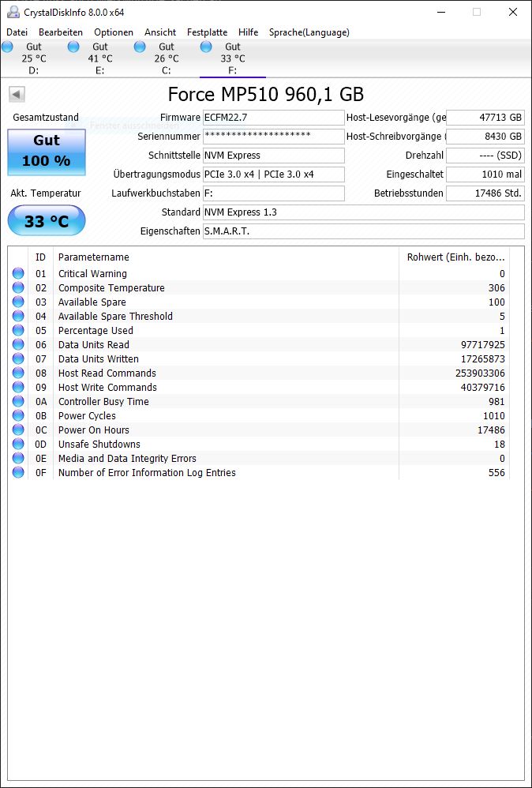Click raw value 556
The image size is (532, 788).
coord(496,473)
